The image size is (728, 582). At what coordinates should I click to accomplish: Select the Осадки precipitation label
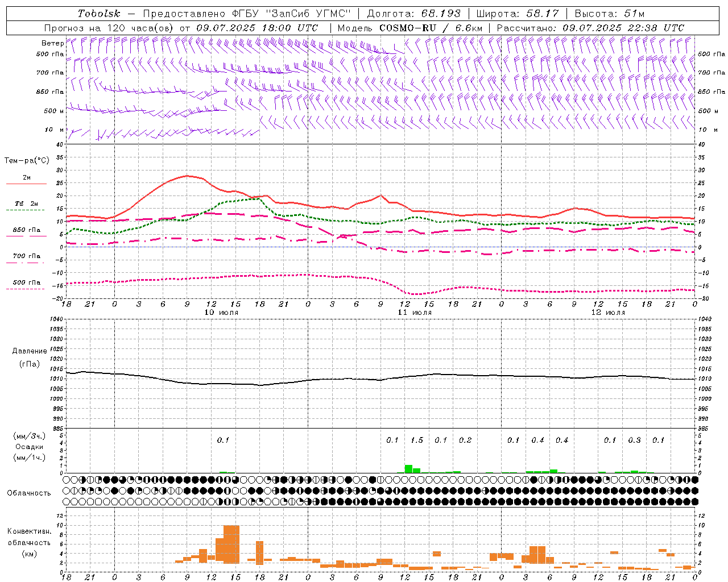tap(30, 447)
